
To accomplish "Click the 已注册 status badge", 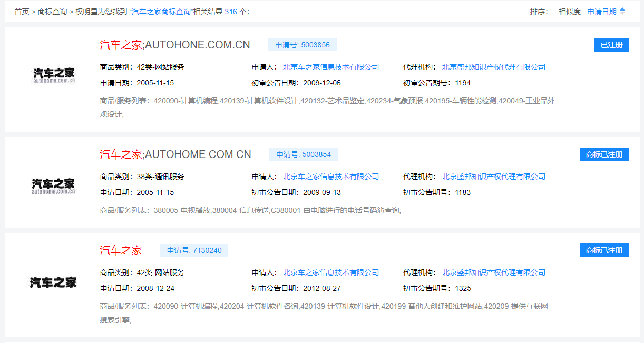I will click(612, 45).
